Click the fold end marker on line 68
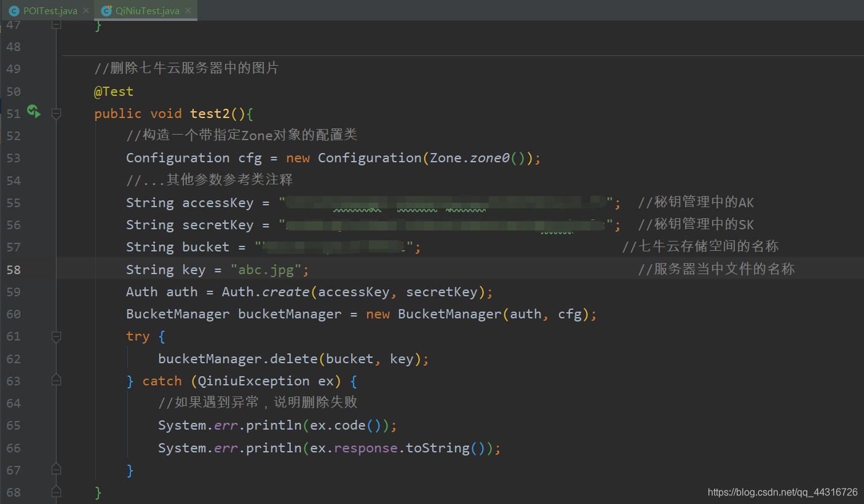Image resolution: width=864 pixels, height=504 pixels. click(x=57, y=492)
